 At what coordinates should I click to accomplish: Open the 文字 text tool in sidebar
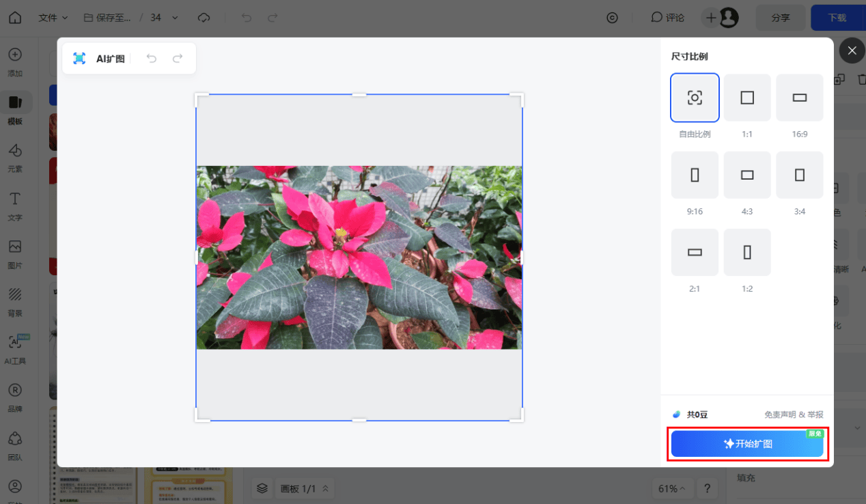pyautogui.click(x=15, y=206)
